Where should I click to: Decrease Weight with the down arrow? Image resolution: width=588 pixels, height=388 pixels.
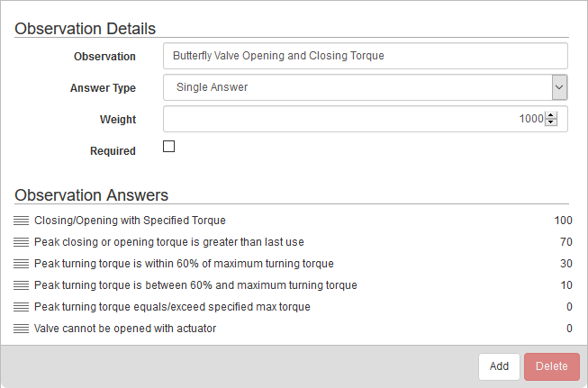(551, 122)
